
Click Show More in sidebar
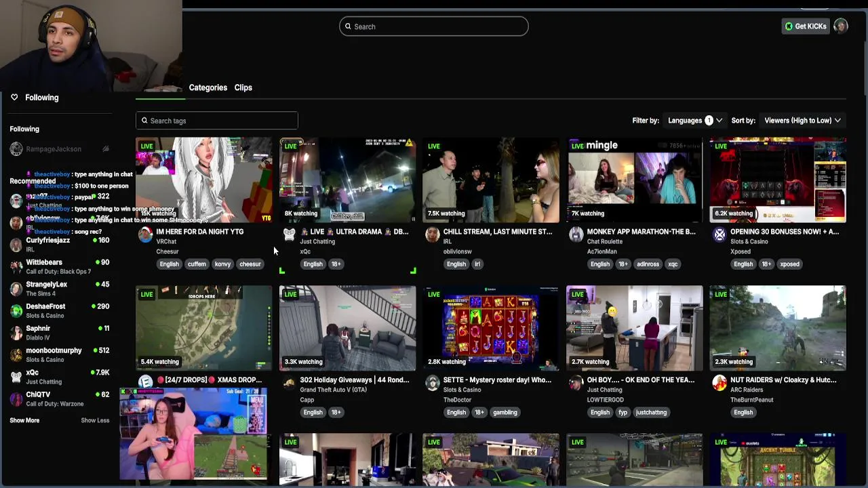coord(24,420)
